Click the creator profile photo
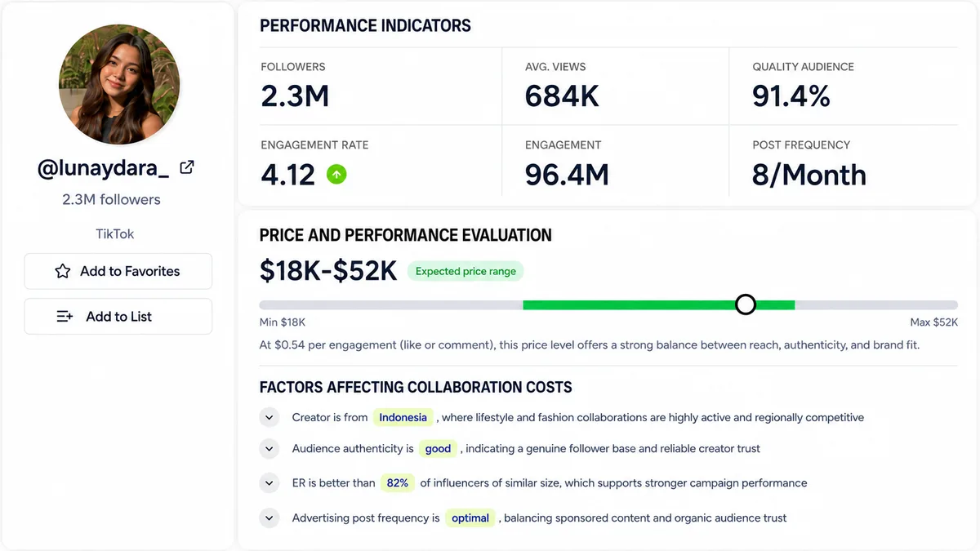980x551 pixels. click(119, 85)
